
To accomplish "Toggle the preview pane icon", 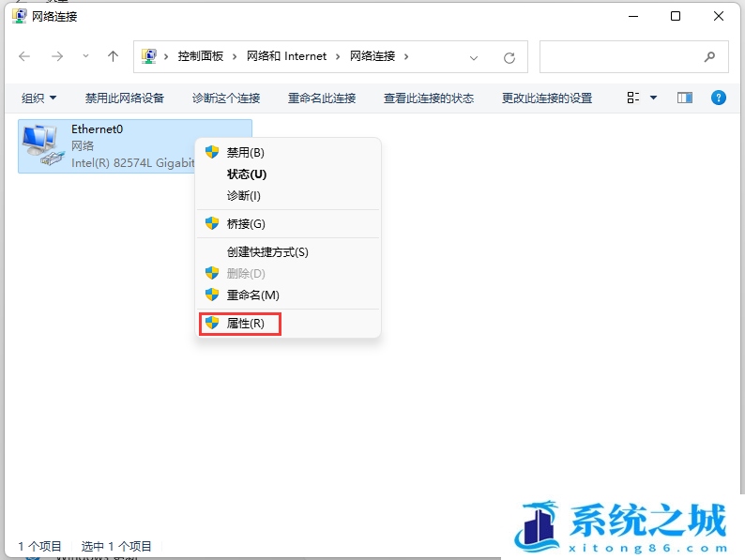I will point(685,98).
